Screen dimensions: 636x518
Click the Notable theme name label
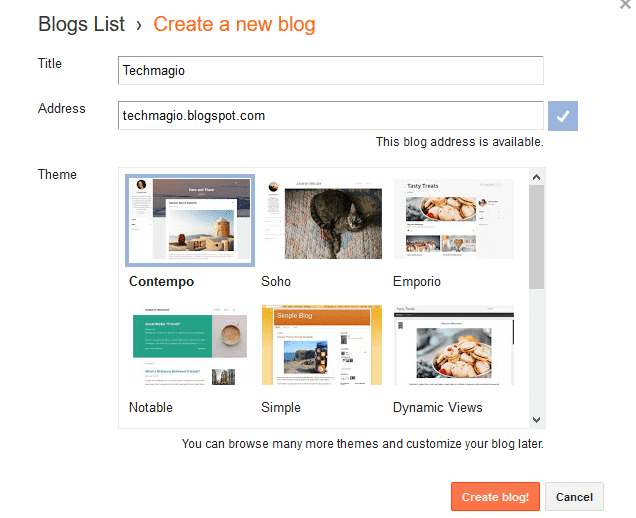pos(151,408)
